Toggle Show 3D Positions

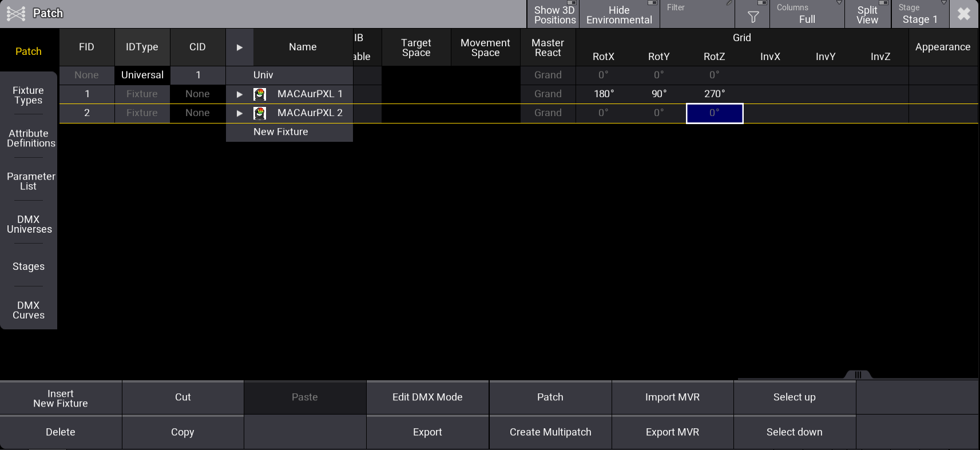click(553, 14)
